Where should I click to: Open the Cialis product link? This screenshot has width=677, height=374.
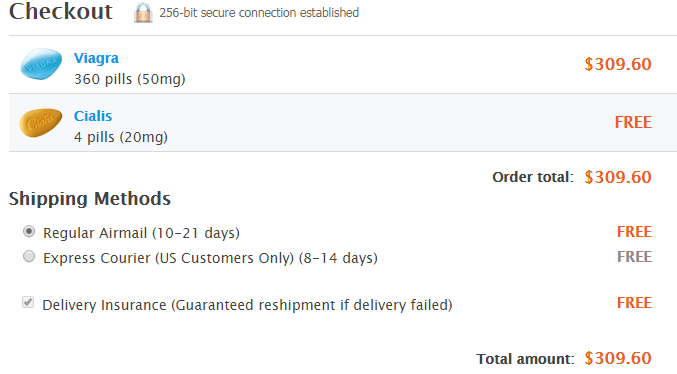93,116
